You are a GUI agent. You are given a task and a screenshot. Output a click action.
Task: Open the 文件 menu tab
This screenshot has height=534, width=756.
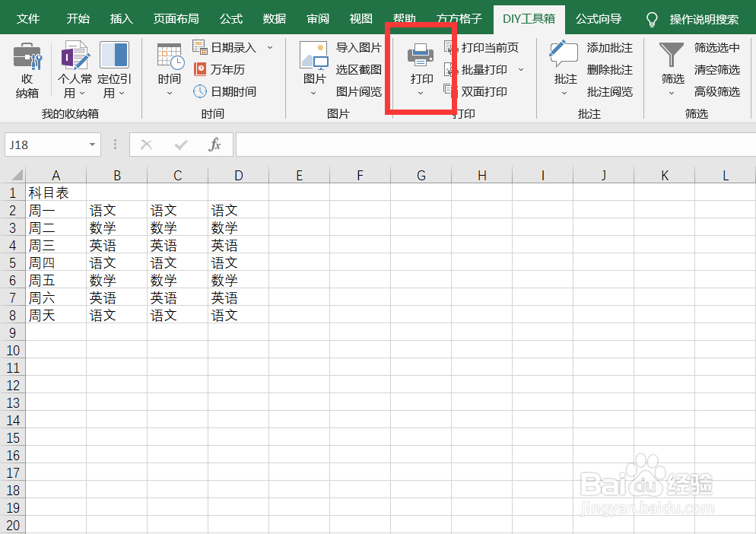coord(28,19)
